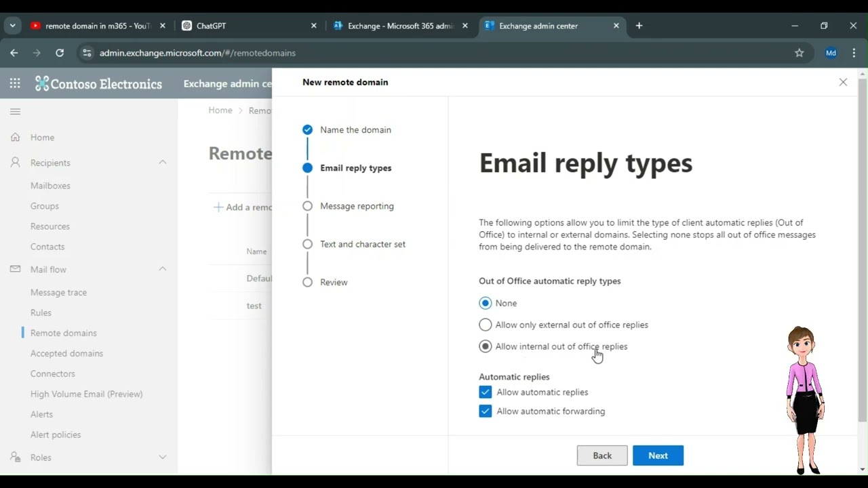The height and width of the screenshot is (488, 868).
Task: Open High Volume Email (Preview)
Action: [x=87, y=394]
